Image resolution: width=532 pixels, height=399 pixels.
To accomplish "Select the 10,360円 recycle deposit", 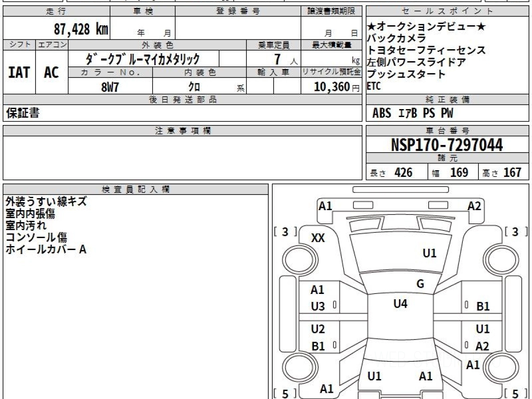I will (337, 87).
